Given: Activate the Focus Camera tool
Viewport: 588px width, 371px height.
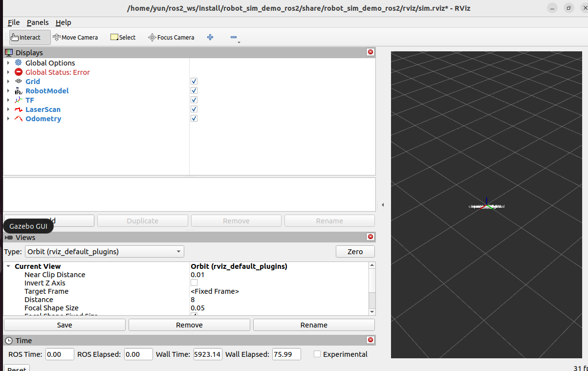Looking at the screenshot, I should [x=171, y=37].
